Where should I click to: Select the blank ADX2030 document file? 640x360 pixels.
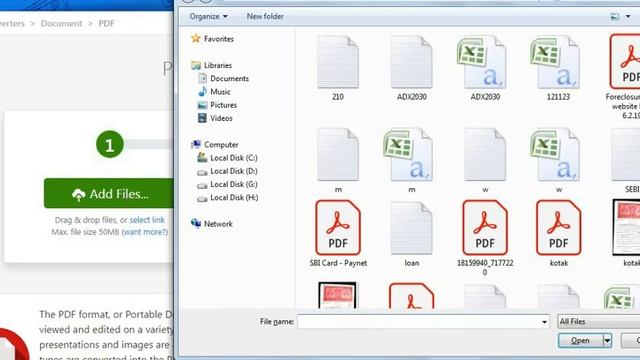click(x=411, y=68)
